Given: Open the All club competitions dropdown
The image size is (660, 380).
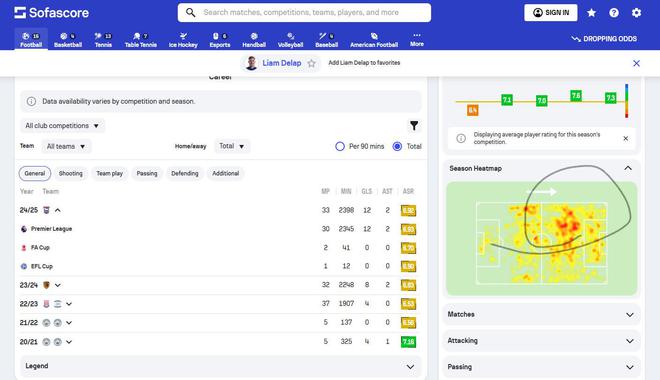Looking at the screenshot, I should pos(62,126).
